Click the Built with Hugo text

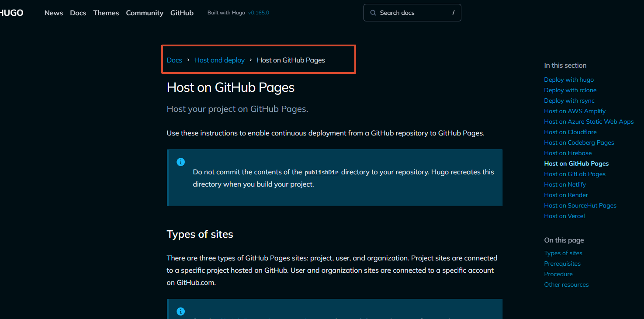(226, 13)
